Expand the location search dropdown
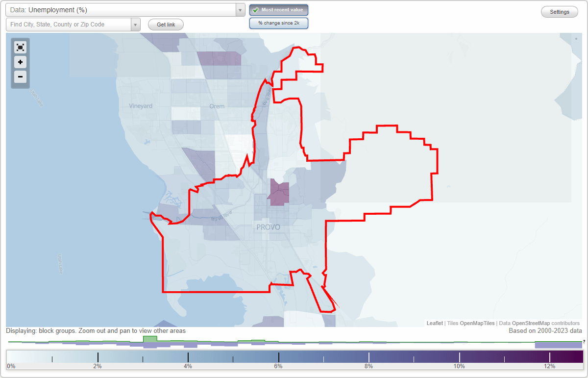The image size is (588, 378). tap(136, 24)
